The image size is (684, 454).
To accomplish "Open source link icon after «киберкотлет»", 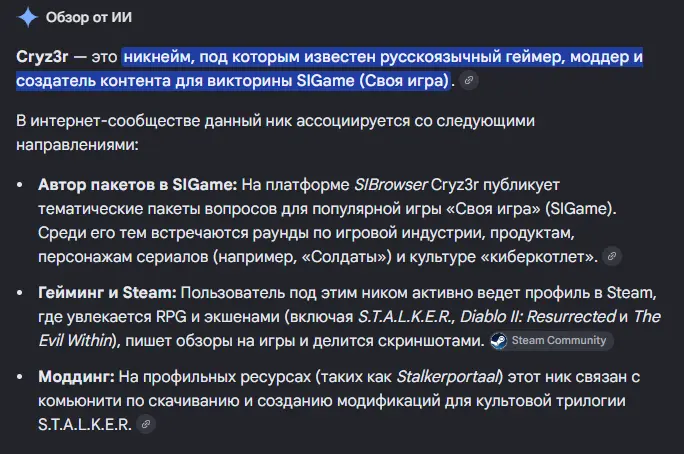I will pos(612,256).
